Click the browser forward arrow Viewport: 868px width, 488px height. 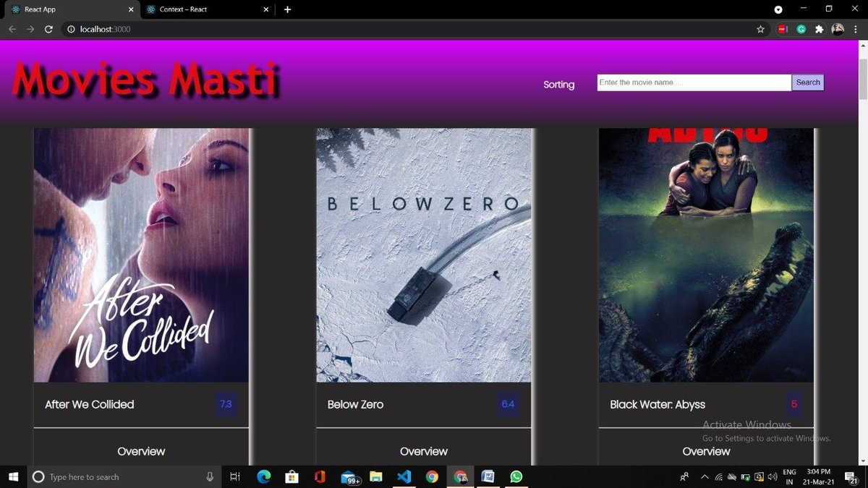pyautogui.click(x=30, y=29)
